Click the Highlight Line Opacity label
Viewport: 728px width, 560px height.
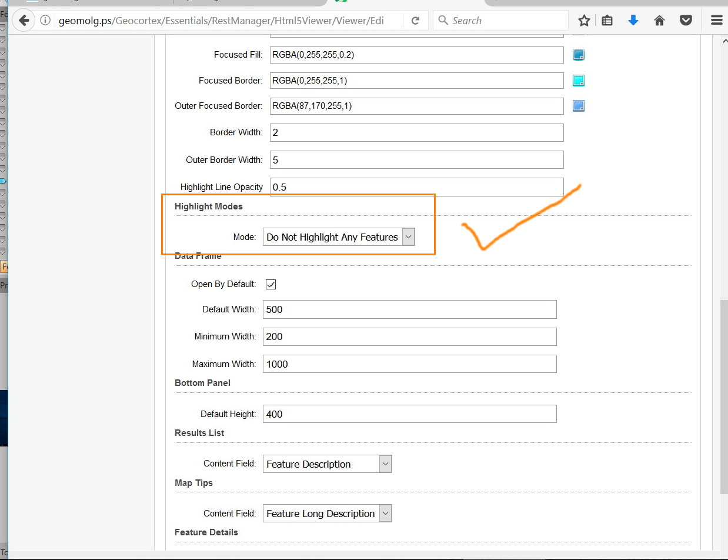click(x=222, y=187)
